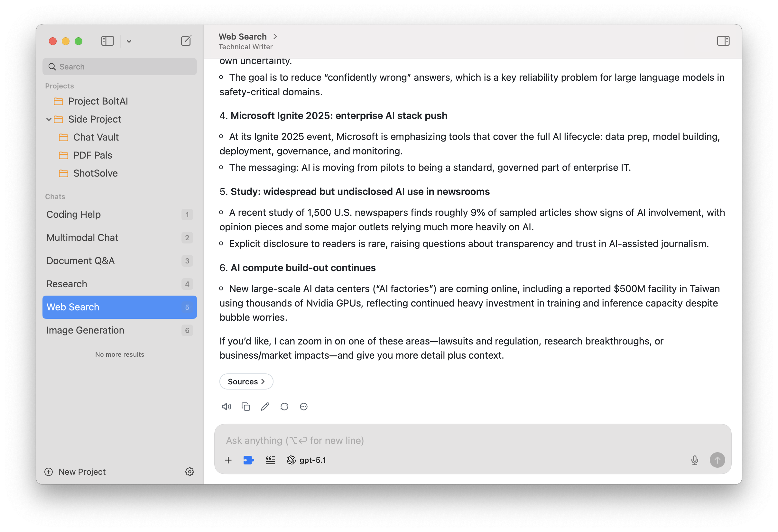Open the more options ellipsis icon
778x532 pixels.
[304, 407]
